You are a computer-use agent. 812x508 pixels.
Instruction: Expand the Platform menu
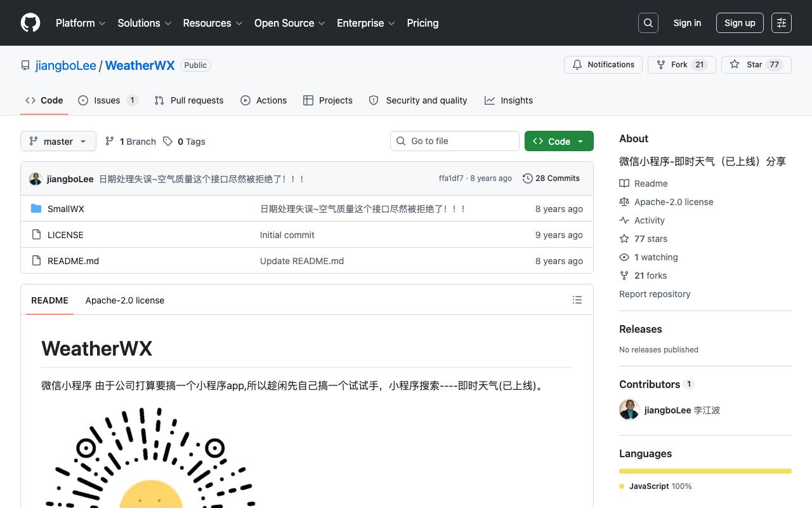81,23
